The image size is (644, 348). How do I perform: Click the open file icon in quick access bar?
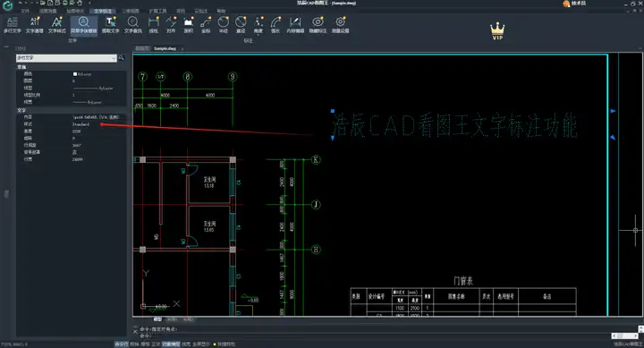coord(43,3)
